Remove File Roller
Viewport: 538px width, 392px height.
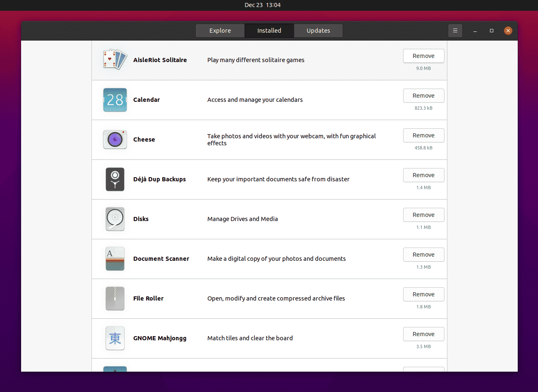(424, 294)
